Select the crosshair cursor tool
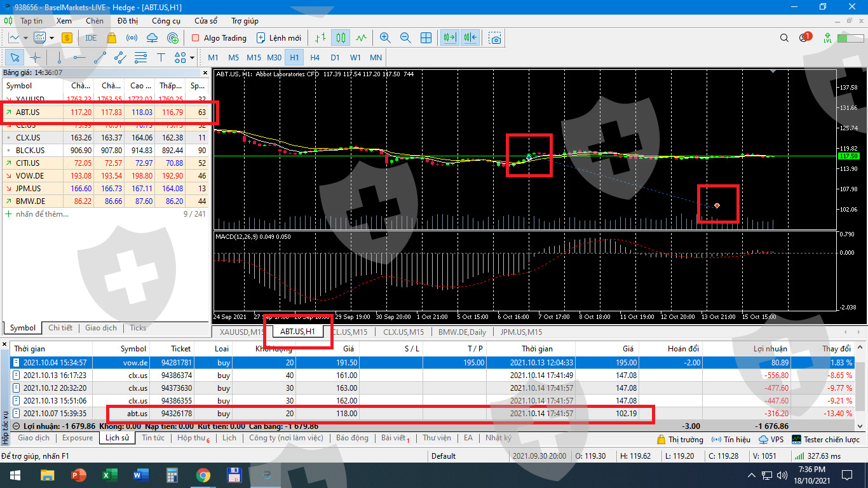This screenshot has width=868, height=488. 35,58
